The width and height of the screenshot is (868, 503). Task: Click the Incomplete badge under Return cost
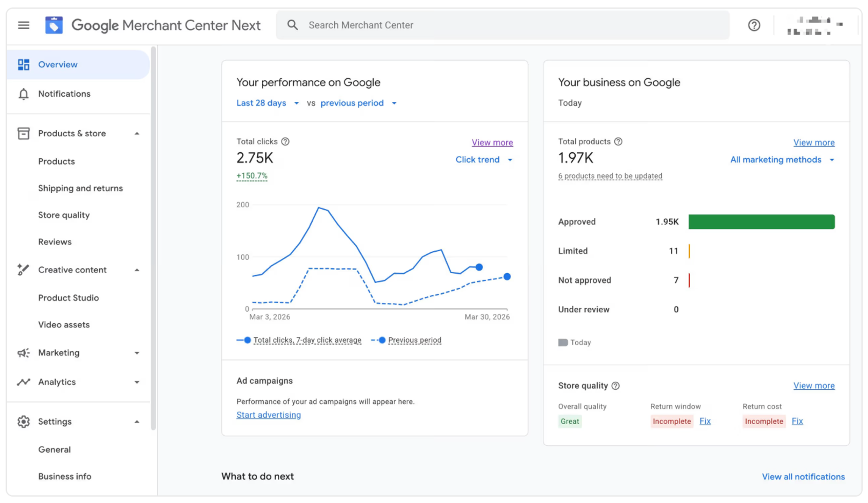click(764, 421)
